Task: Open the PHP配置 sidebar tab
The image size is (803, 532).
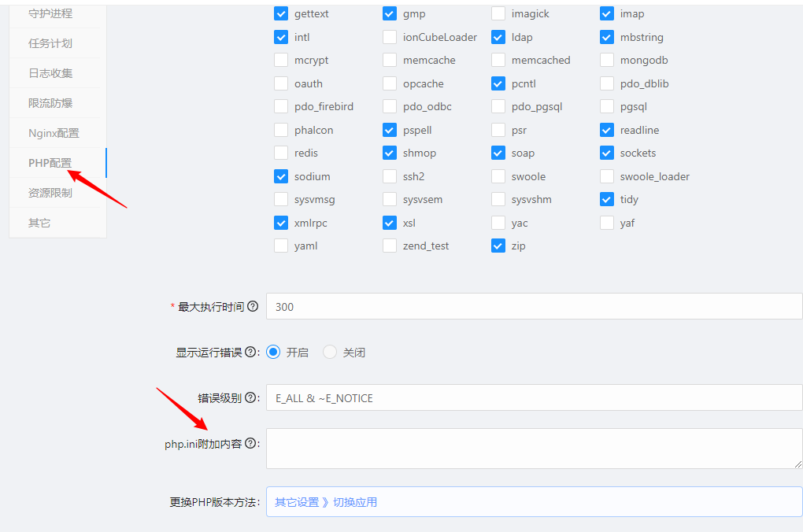Action: pyautogui.click(x=50, y=163)
